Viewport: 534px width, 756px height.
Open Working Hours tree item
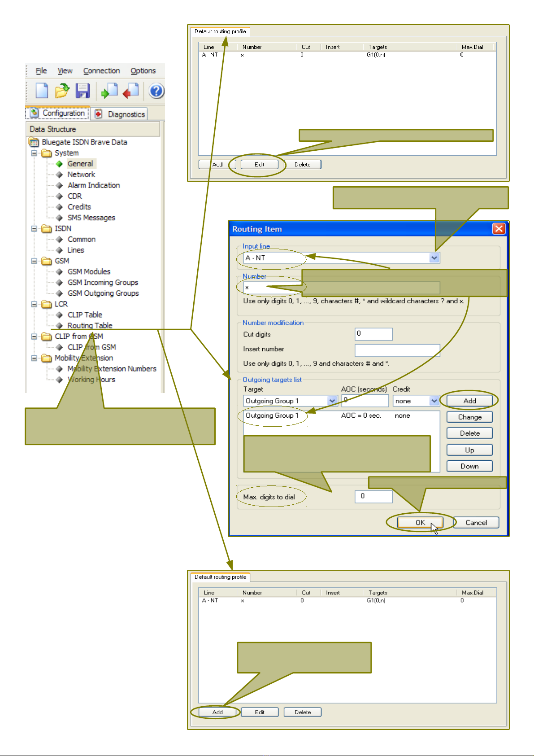pyautogui.click(x=91, y=379)
